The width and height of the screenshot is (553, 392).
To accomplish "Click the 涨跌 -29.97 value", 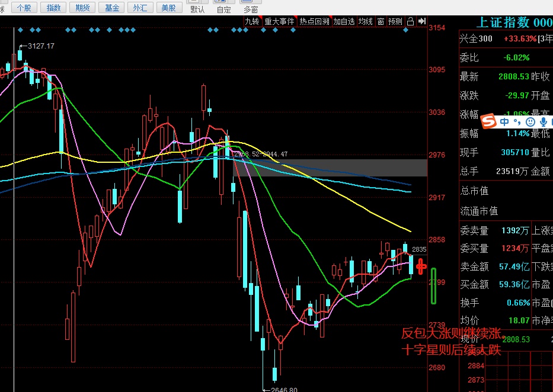I will (x=517, y=95).
